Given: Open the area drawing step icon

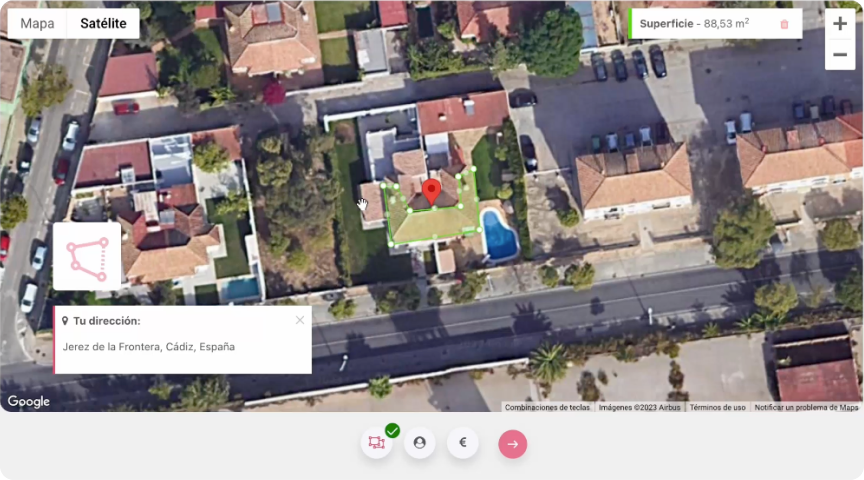Looking at the screenshot, I should 377,443.
